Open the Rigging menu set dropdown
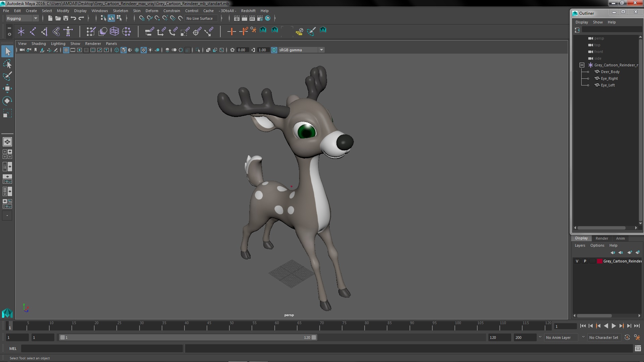 click(22, 18)
